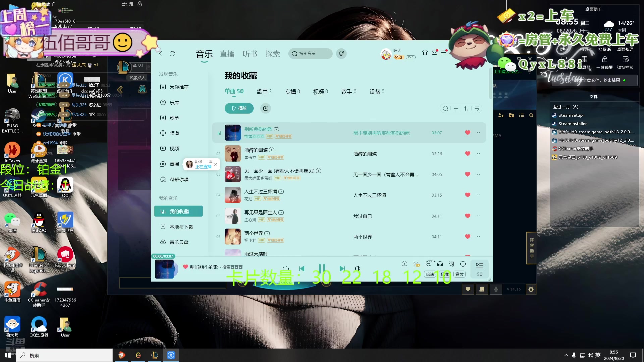Select the 专辑 0 tab
644x362 pixels.
(x=292, y=92)
